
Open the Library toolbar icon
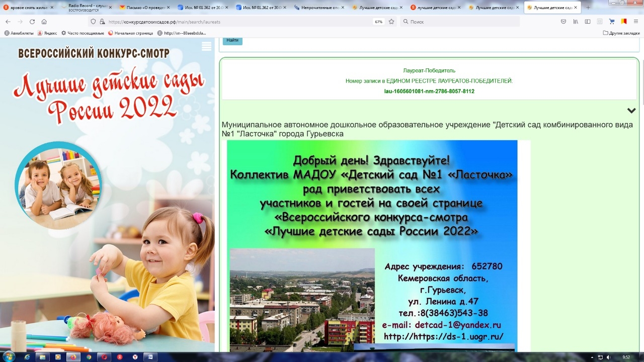[576, 22]
